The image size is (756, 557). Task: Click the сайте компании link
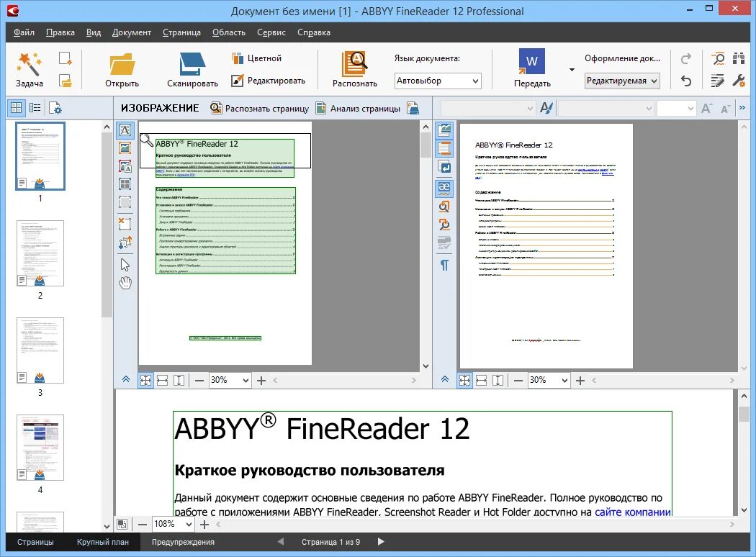coord(633,512)
